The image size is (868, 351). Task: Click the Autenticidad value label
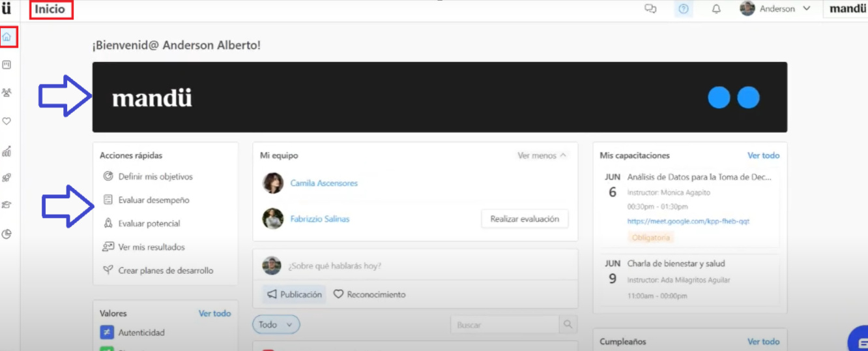[141, 332]
